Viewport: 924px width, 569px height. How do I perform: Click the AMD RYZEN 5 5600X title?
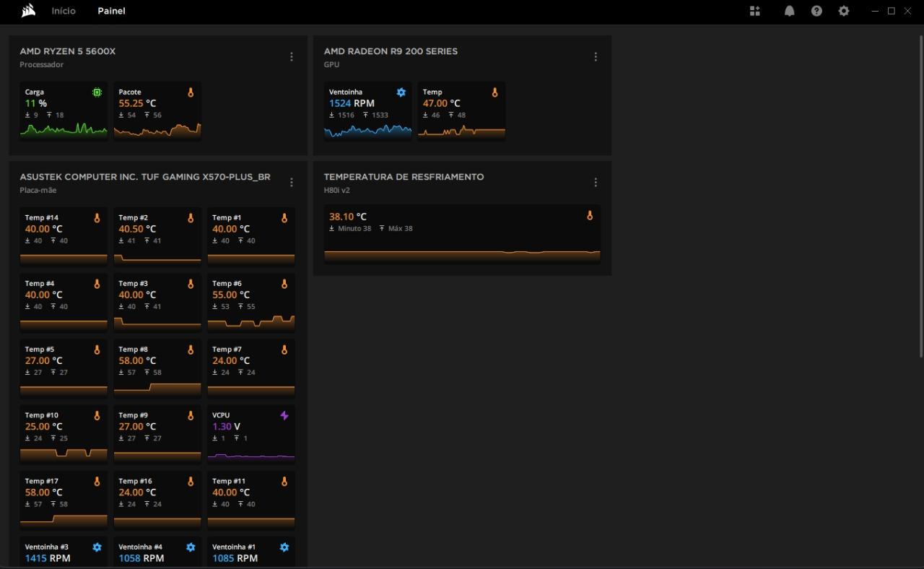(68, 51)
